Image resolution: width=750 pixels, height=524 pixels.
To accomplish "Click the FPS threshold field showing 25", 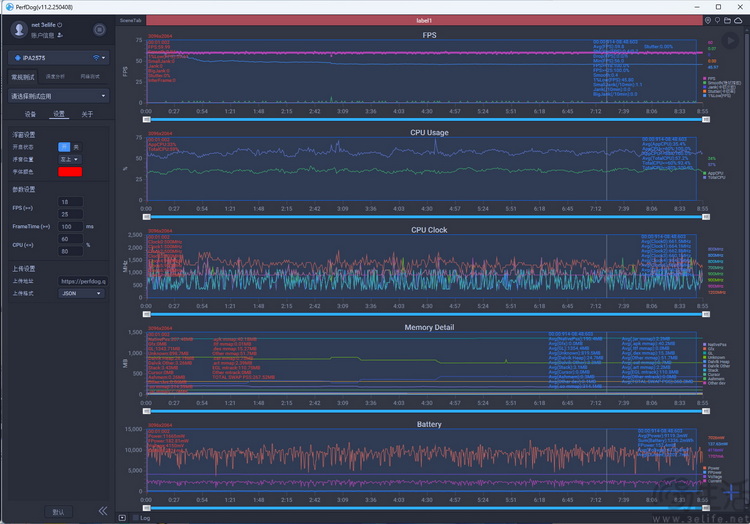I will pyautogui.click(x=70, y=215).
